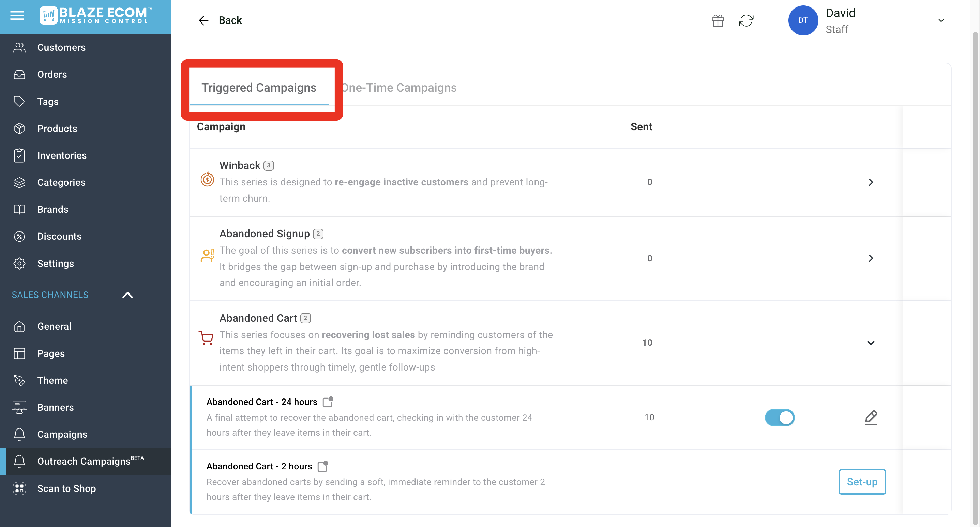
Task: Collapse the Sales Channels sidebar section
Action: [x=127, y=295]
